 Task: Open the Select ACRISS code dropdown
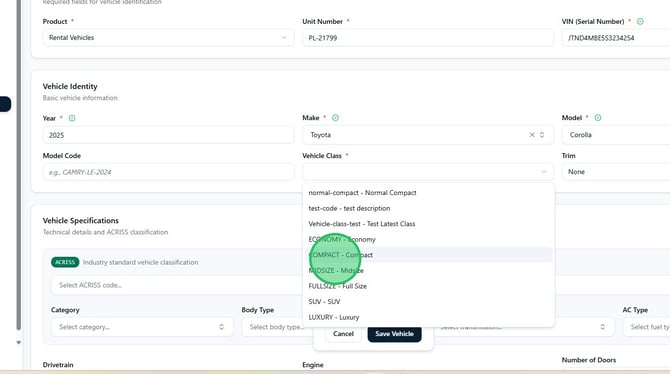(176, 285)
